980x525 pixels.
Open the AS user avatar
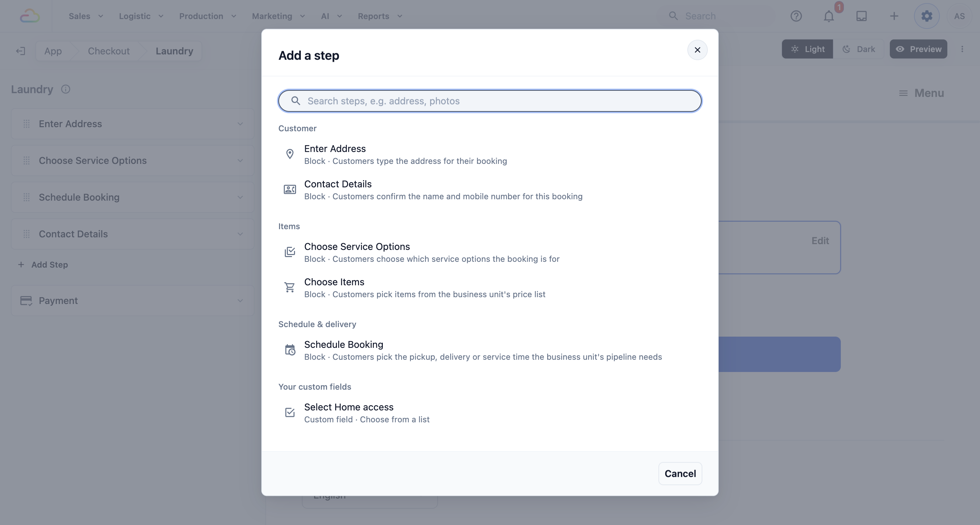(959, 16)
